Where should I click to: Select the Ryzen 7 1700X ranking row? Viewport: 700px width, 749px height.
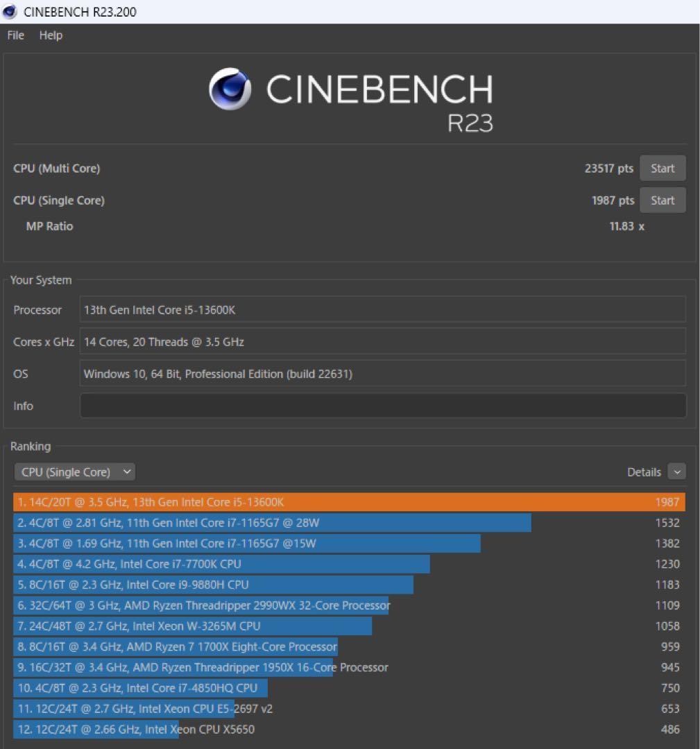click(176, 647)
